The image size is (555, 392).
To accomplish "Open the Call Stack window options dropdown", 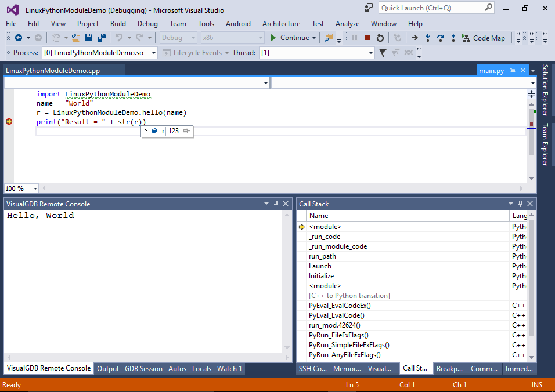I will [x=510, y=204].
